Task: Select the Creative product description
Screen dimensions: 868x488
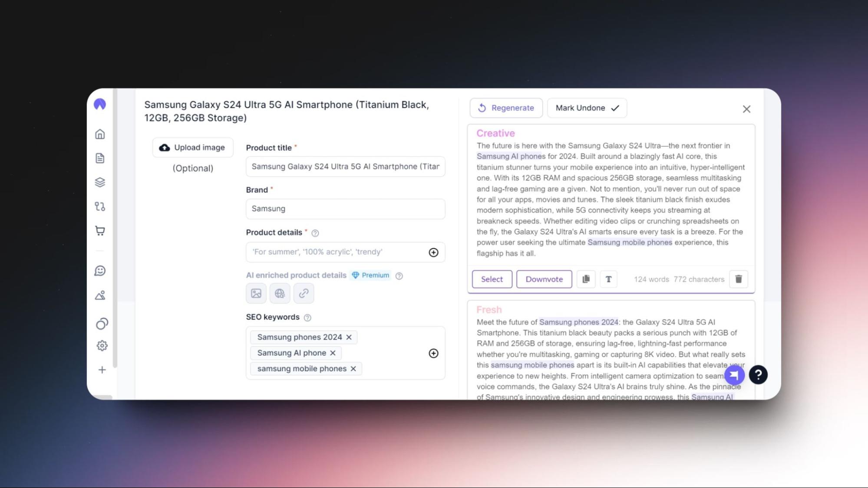Action: click(492, 279)
